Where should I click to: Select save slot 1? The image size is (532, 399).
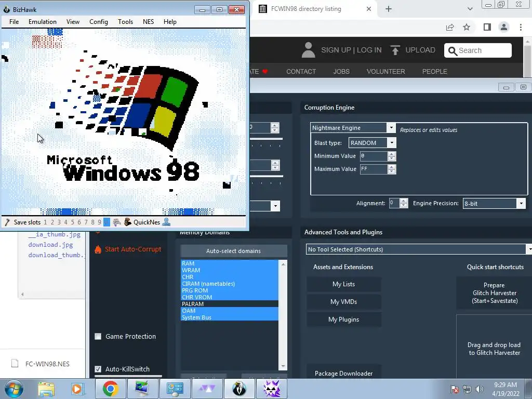tap(46, 222)
